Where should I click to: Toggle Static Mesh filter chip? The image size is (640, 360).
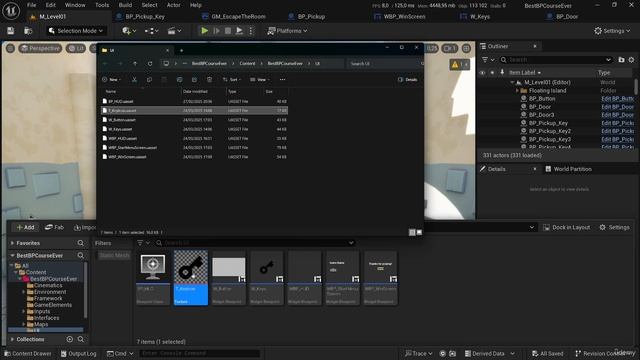(114, 255)
